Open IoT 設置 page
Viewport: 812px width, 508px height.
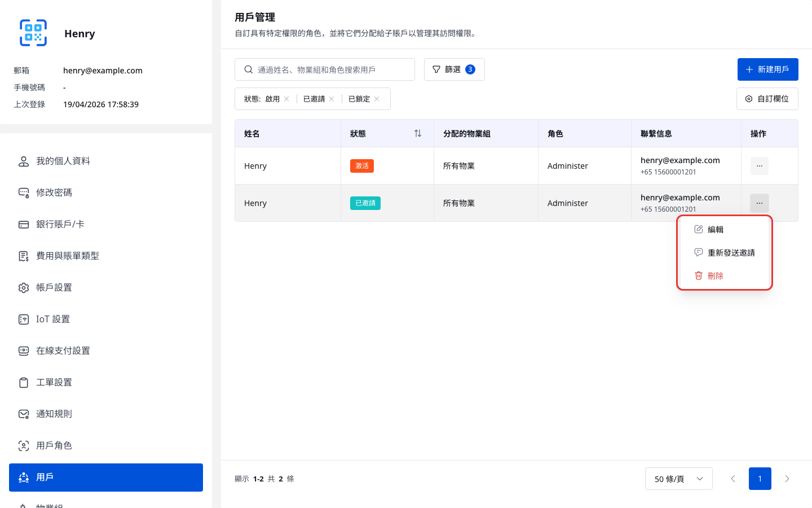[x=106, y=319]
